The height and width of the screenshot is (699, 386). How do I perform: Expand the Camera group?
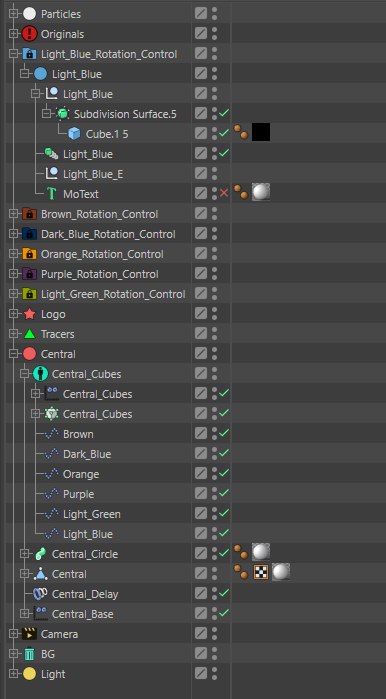click(13, 634)
